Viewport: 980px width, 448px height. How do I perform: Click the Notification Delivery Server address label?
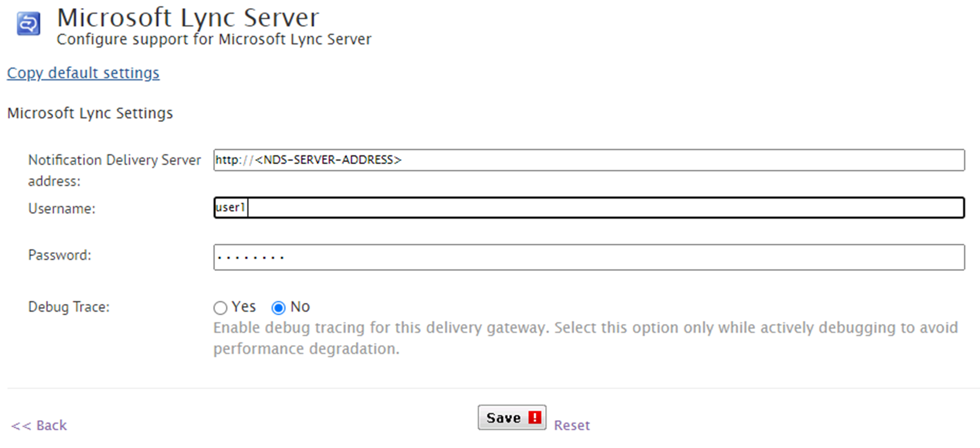[115, 170]
